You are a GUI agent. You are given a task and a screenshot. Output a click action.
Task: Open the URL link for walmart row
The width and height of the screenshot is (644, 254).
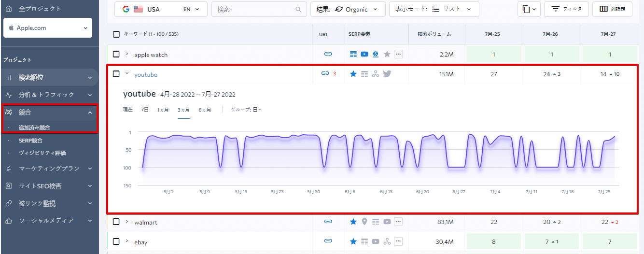coord(328,222)
